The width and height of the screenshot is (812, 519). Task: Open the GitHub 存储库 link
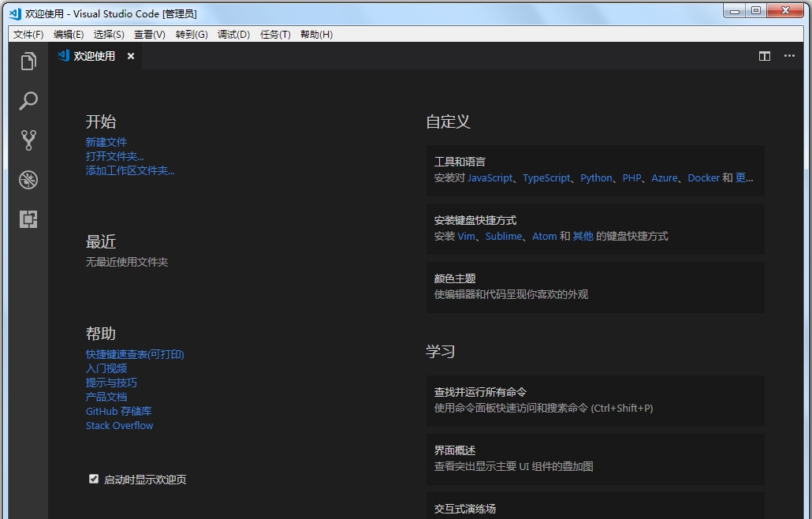[x=118, y=411]
